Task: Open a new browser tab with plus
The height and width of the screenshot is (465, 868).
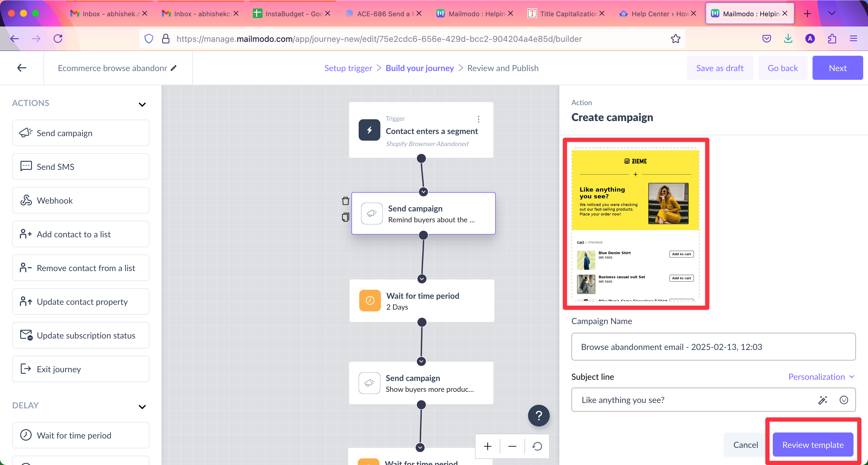Action: (807, 14)
